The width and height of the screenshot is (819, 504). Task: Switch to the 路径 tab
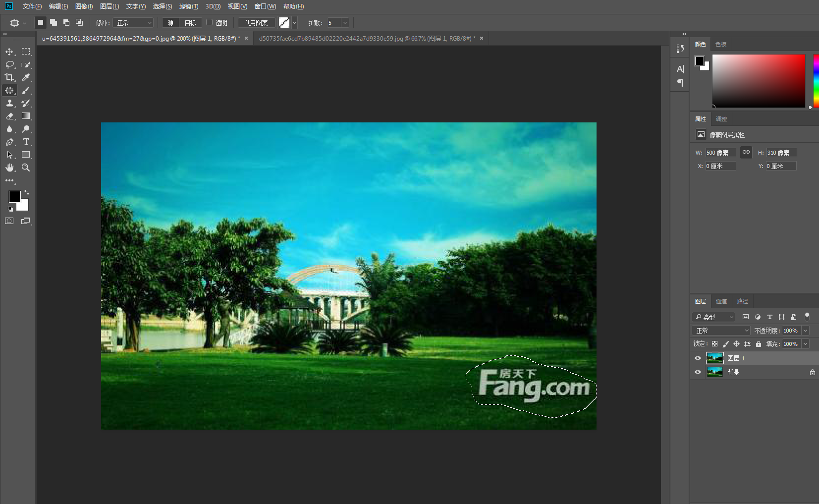click(x=743, y=301)
